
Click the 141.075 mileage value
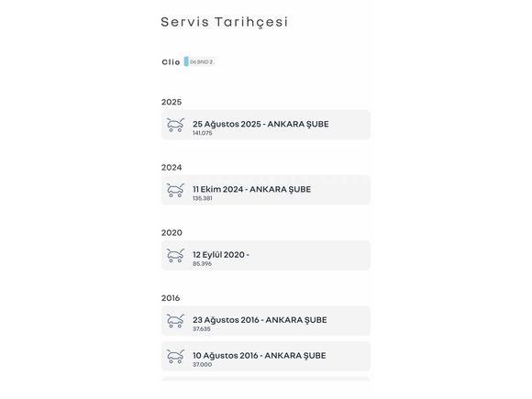[203, 133]
